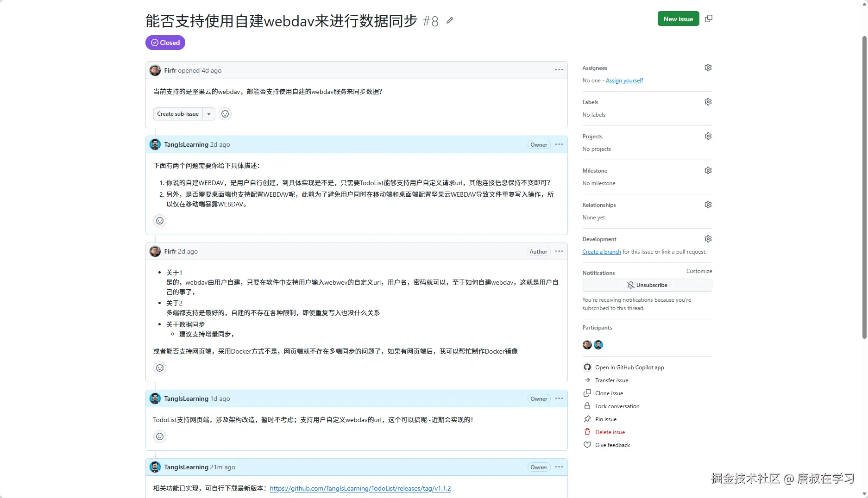Click the Assign yourself link
The image size is (868, 498).
point(624,81)
